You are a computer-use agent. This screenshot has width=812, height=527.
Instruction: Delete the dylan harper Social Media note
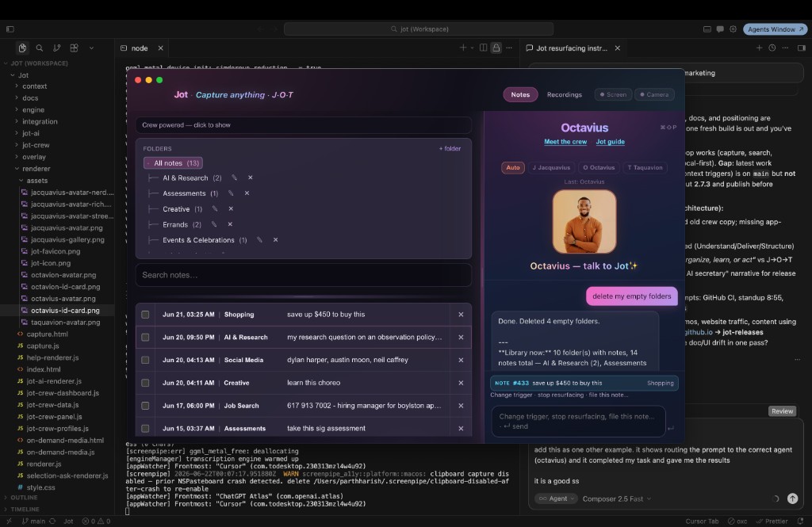(461, 360)
